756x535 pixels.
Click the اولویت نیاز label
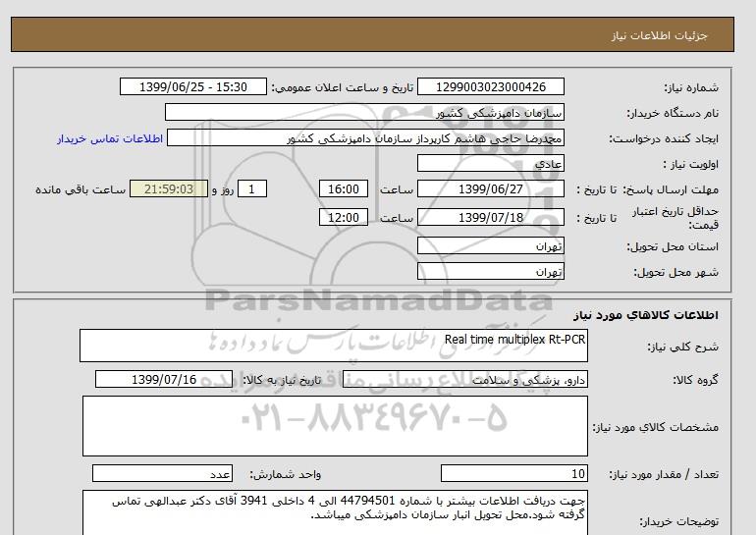(x=691, y=164)
